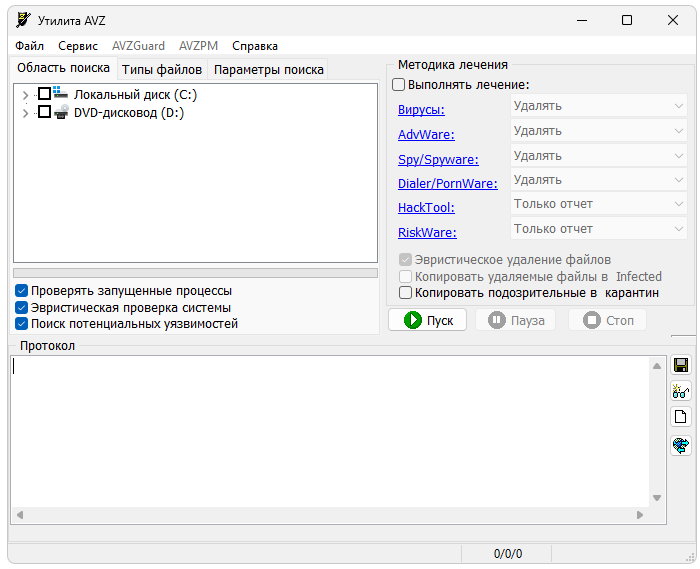Click the save protocol floppy disk icon

680,365
